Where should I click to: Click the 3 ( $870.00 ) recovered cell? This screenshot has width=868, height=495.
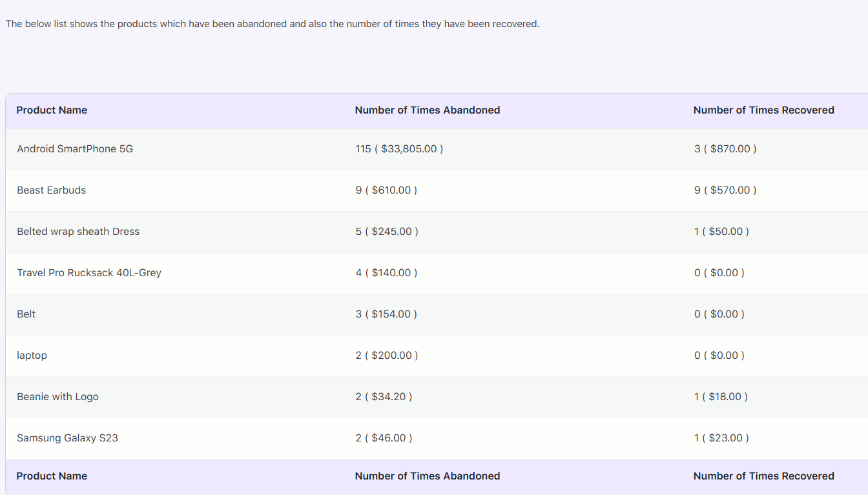[725, 149]
